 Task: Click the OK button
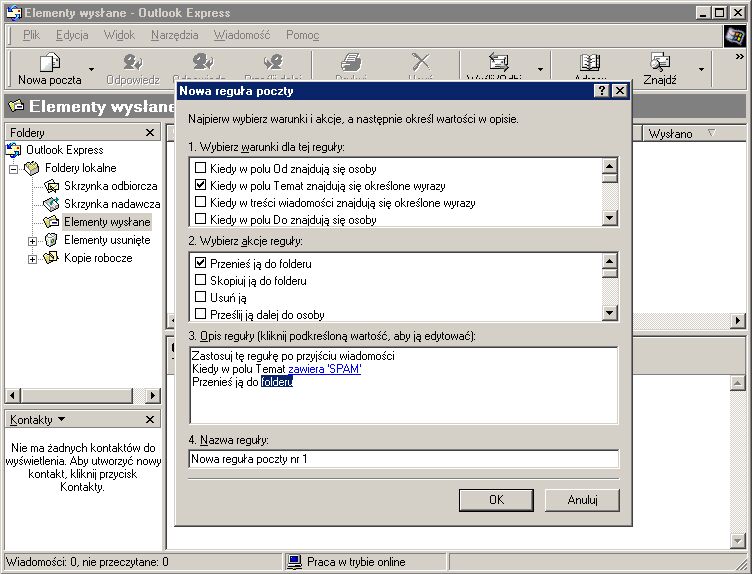click(x=496, y=500)
